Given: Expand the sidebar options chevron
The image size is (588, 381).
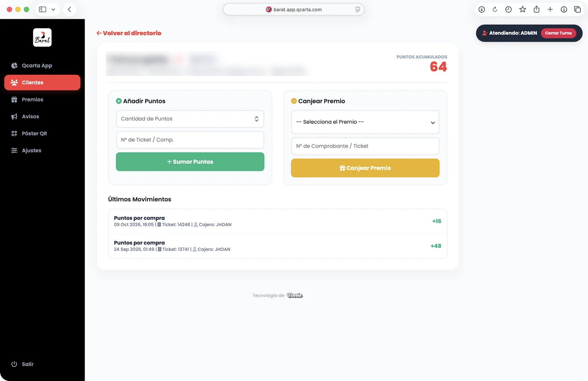Looking at the screenshot, I should click(53, 9).
